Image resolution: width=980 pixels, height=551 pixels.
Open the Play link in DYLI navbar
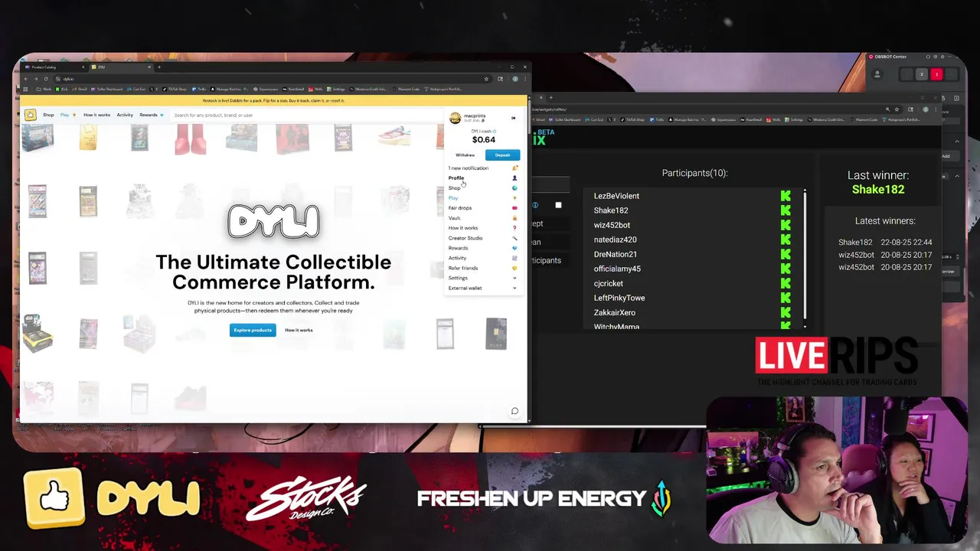(x=66, y=115)
